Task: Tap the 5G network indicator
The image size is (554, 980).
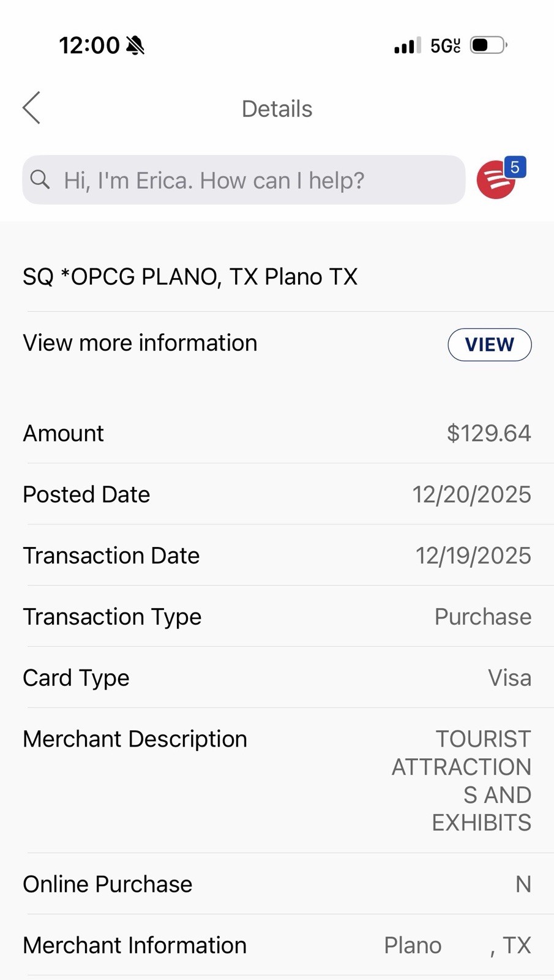Action: point(445,46)
